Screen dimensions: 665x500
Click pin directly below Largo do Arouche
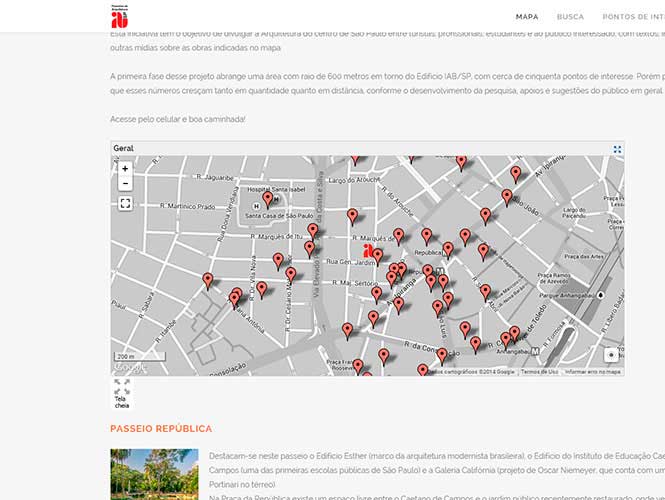[x=352, y=217]
